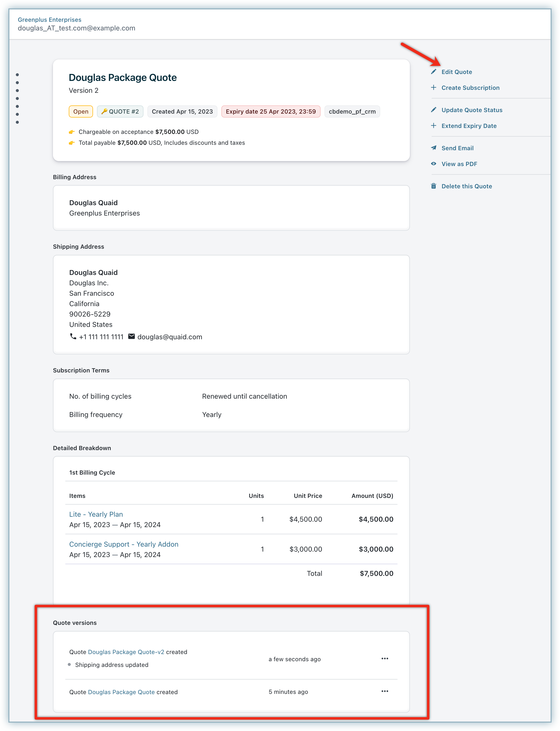Screen dimensions: 560x731
Task: Click the trash icon for Delete this Quote
Action: (433, 186)
